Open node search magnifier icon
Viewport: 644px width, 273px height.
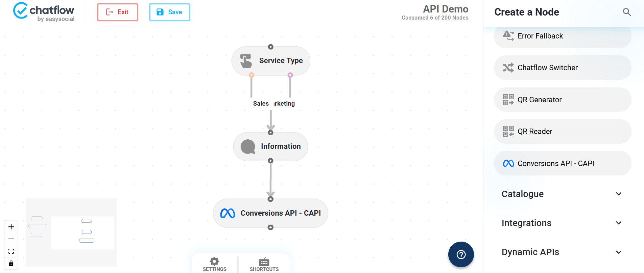tap(627, 12)
